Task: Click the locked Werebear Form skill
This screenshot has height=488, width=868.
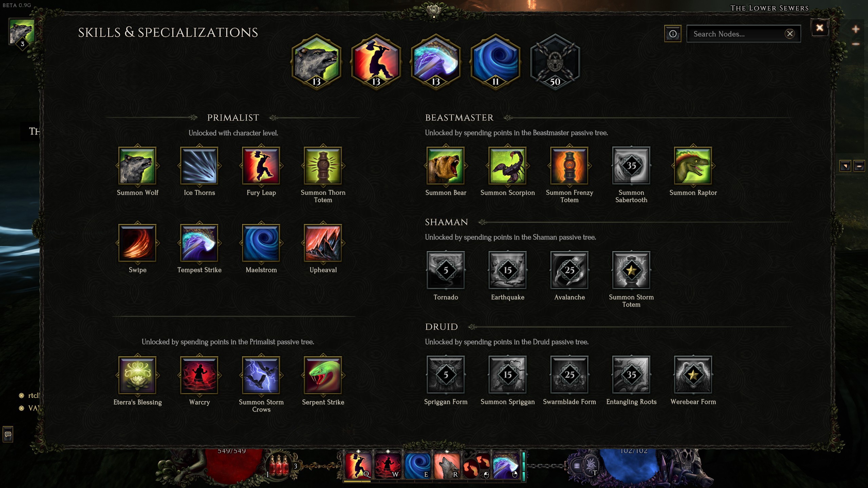Action: (693, 375)
